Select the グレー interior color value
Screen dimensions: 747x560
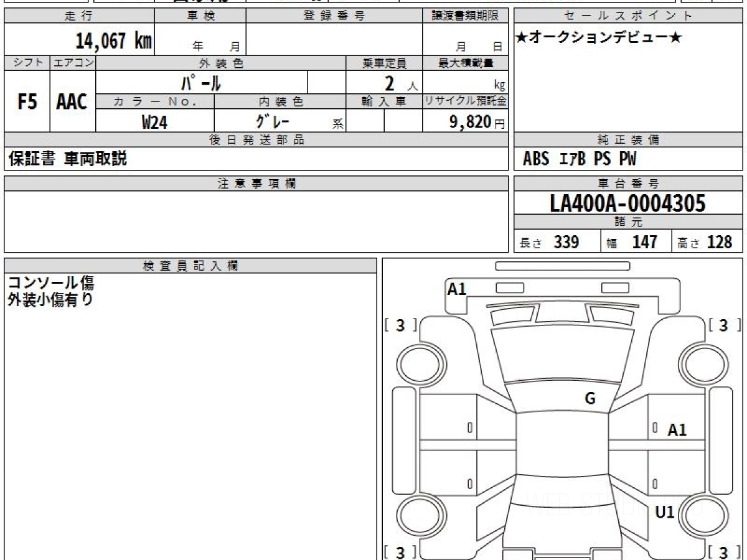272,121
